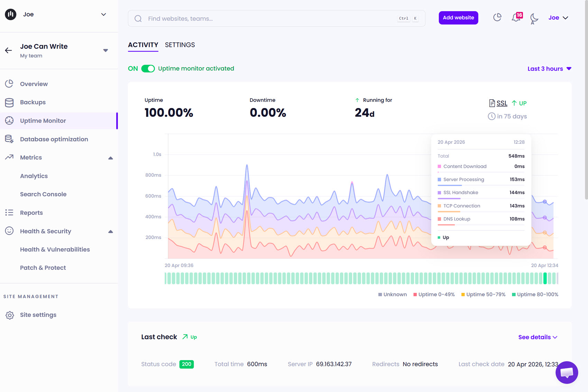Click the Uptime Monitor icon

coord(9,120)
